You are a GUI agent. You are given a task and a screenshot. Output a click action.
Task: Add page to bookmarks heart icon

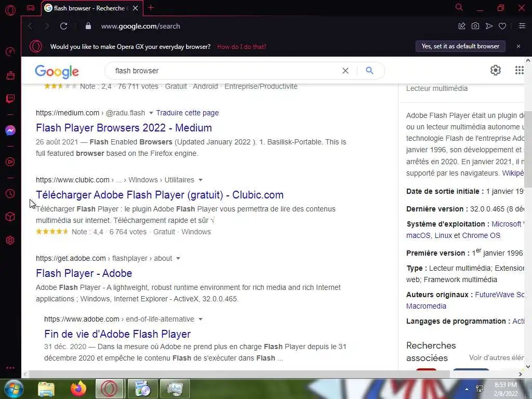click(502, 26)
